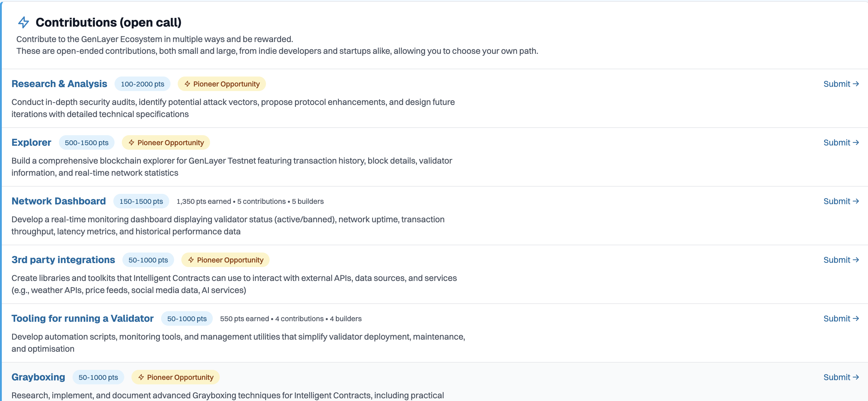Open Tooling for running a Validator title
This screenshot has width=868, height=401.
pyautogui.click(x=83, y=318)
